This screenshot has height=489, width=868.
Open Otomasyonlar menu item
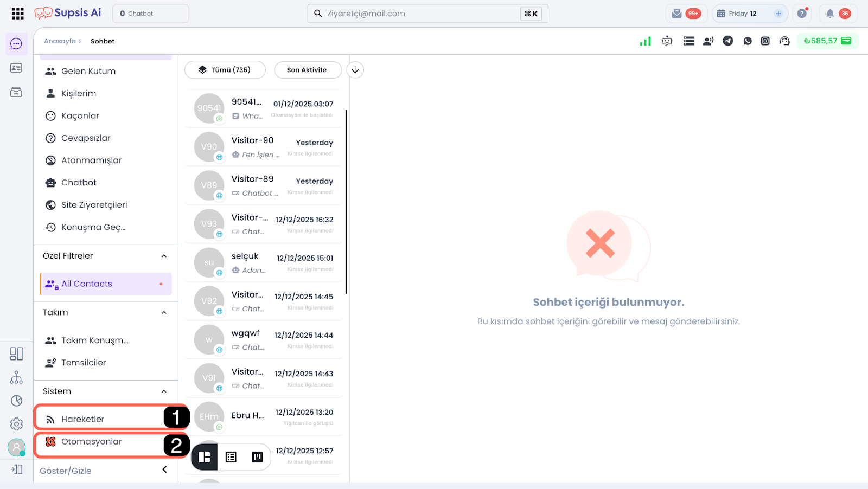[91, 442]
